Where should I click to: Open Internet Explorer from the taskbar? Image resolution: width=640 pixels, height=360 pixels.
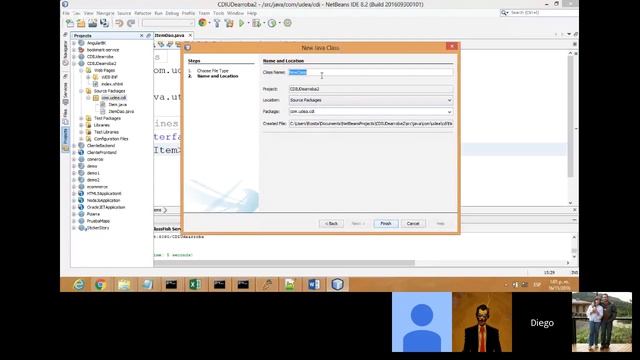(x=78, y=284)
